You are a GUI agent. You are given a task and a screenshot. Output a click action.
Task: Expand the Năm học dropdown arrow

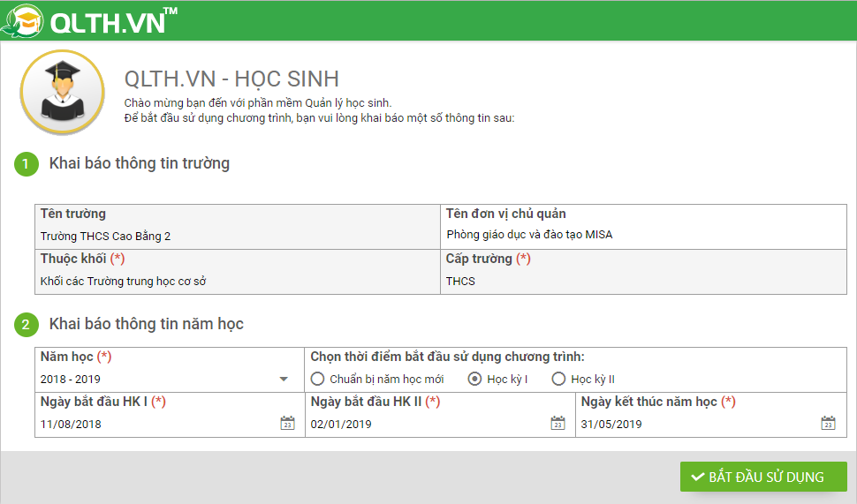(284, 380)
